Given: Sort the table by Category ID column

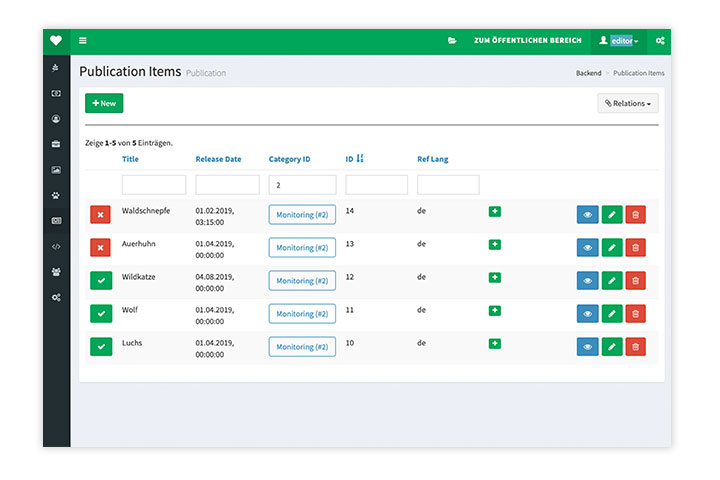Looking at the screenshot, I should (289, 159).
